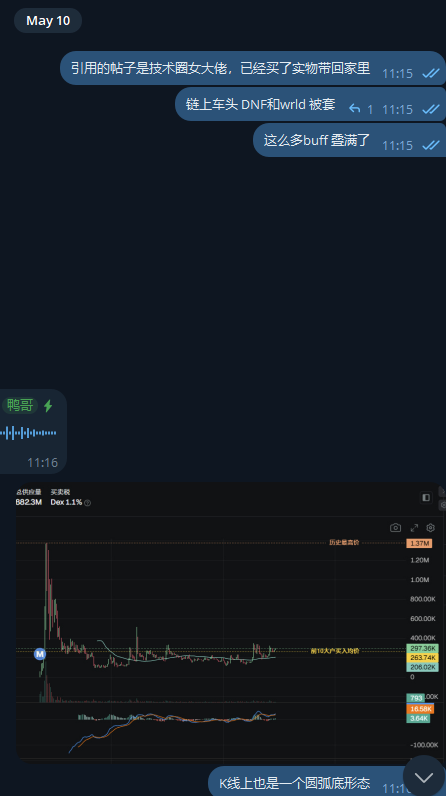
Task: Click read checkmarks on 女大佬 message
Action: 431,74
